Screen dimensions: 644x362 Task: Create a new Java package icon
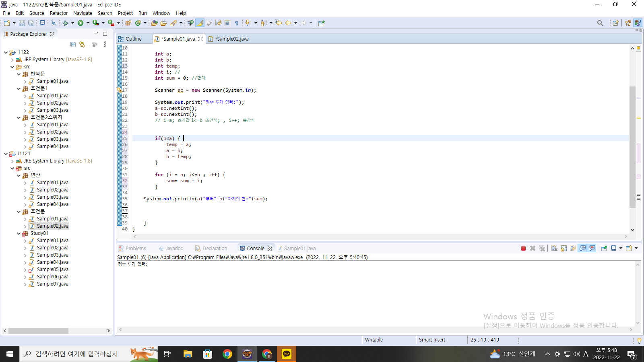[x=128, y=23]
